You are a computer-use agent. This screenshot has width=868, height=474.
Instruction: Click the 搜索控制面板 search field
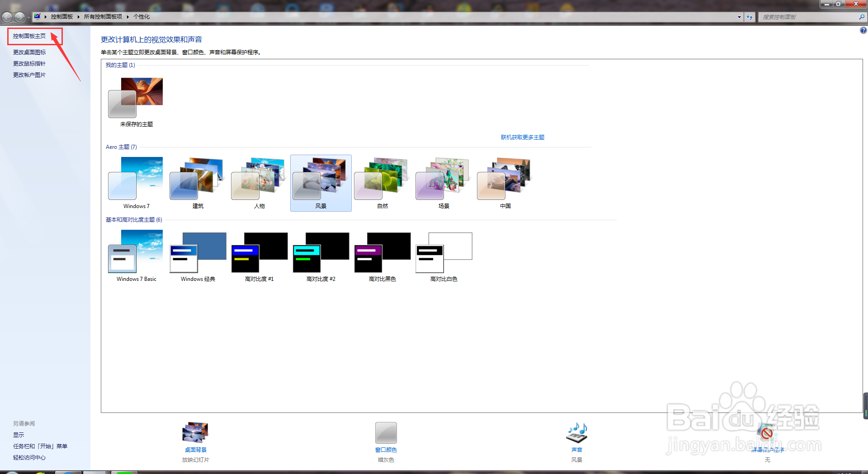tap(808, 17)
